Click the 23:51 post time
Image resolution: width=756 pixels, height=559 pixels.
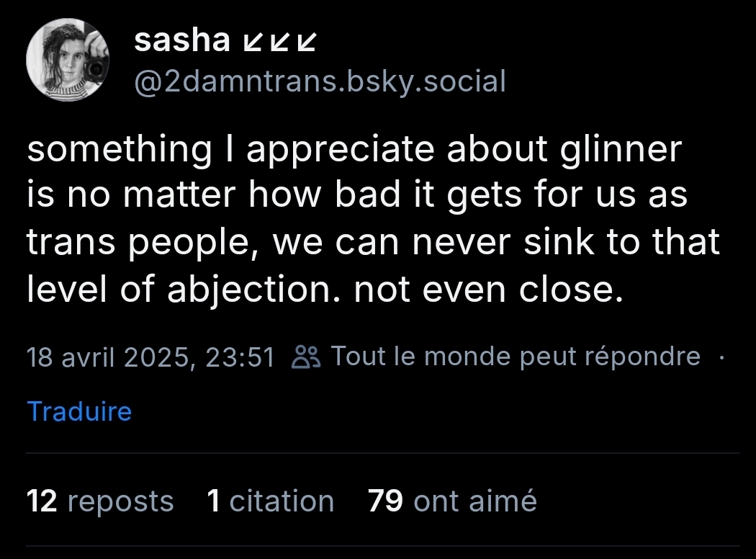pyautogui.click(x=240, y=357)
